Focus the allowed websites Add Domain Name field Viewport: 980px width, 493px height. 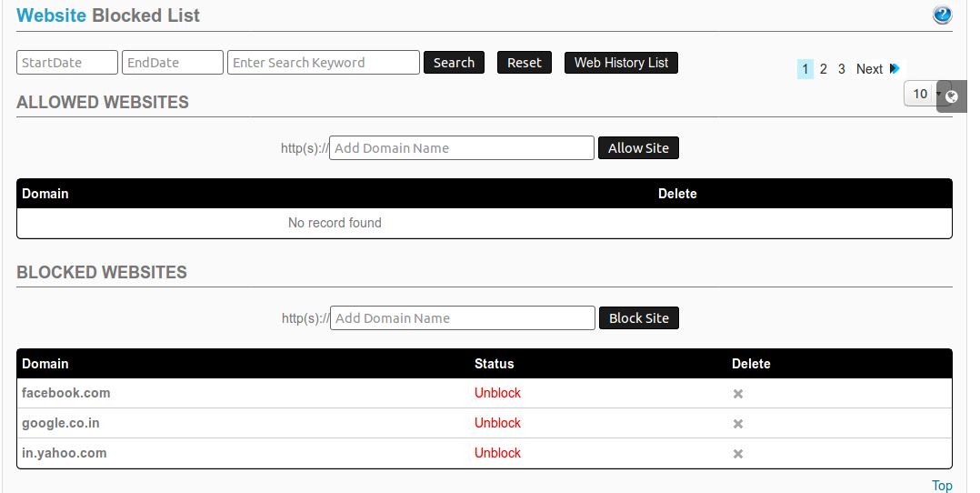pyautogui.click(x=461, y=148)
